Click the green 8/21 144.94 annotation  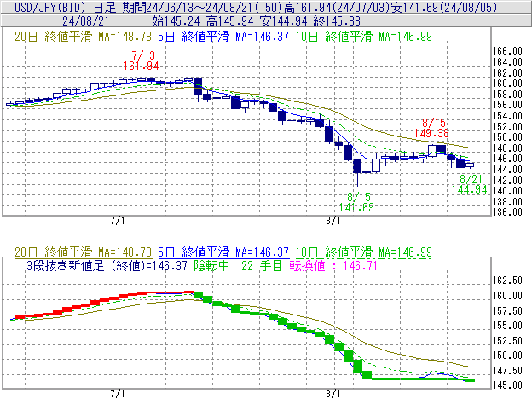point(469,184)
